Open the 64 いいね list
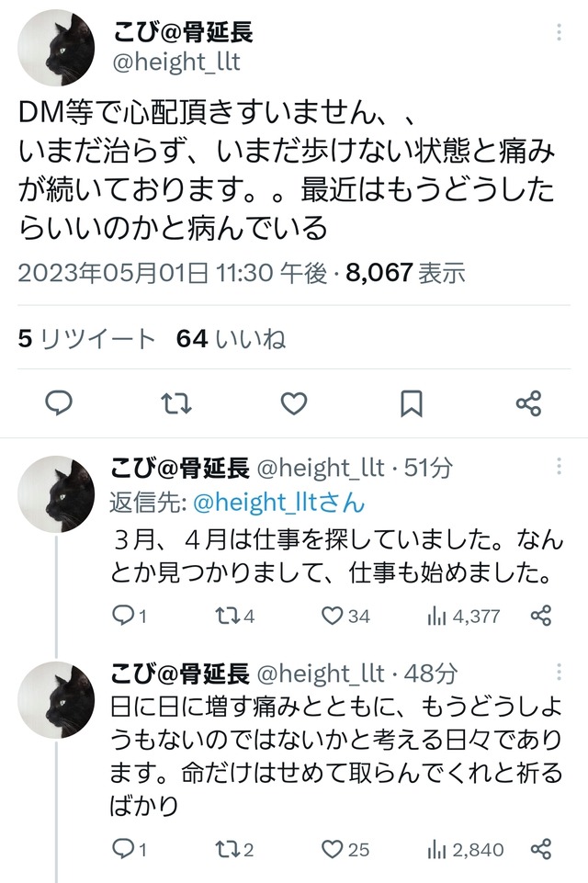 pos(231,339)
